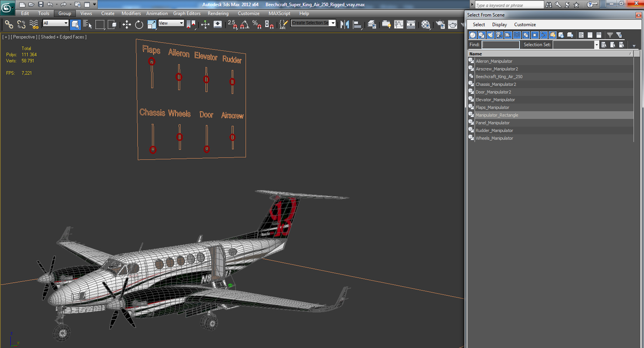Select Beechcraft_King_Air_250 in the list
The image size is (644, 348).
[x=499, y=77]
